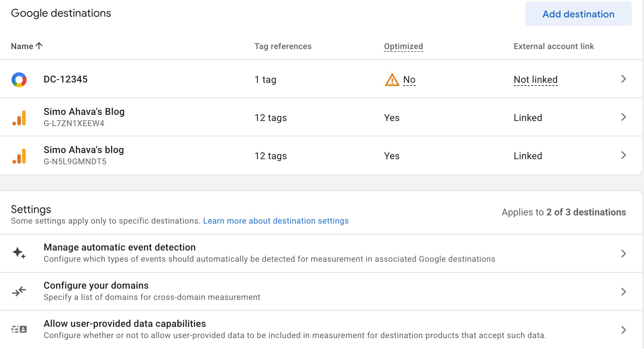Screen dimensions: 644x349
Task: Click 'Linked' status for G-L7ZN1XEEW4 row
Action: [528, 118]
